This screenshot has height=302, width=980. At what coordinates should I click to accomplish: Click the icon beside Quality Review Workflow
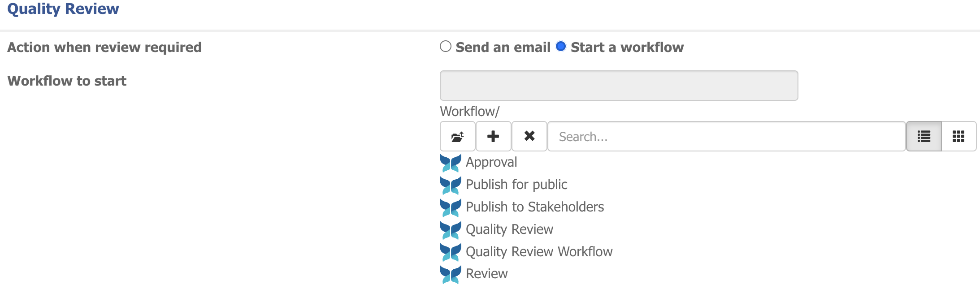451,252
